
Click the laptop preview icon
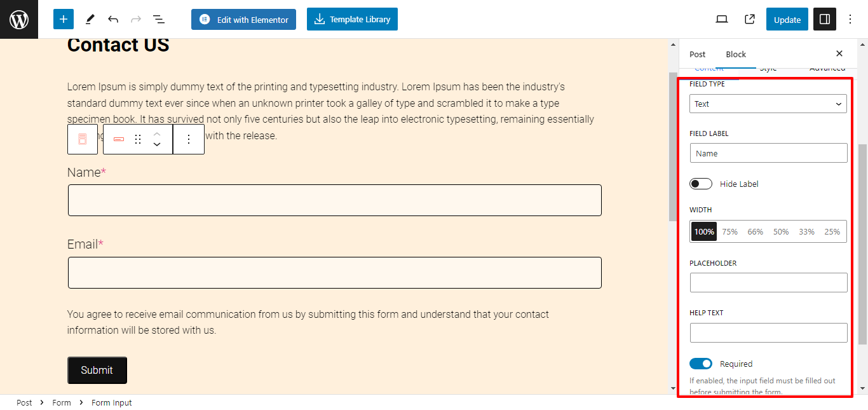click(722, 19)
